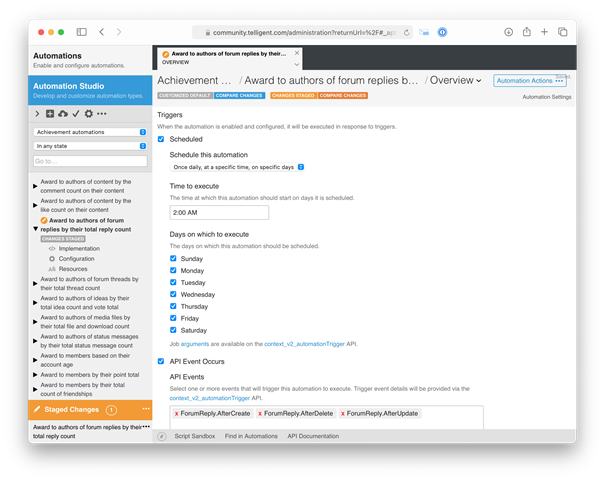Uncheck Sunday execution day

coord(173,258)
